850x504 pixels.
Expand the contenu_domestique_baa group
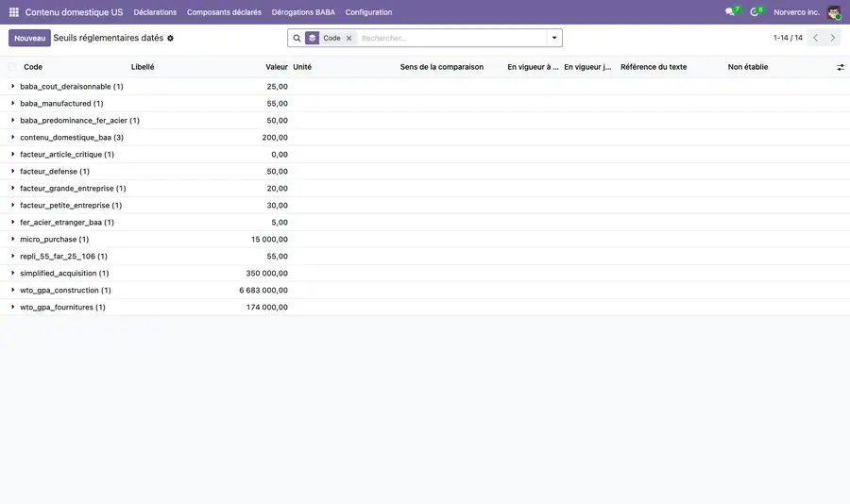click(72, 138)
